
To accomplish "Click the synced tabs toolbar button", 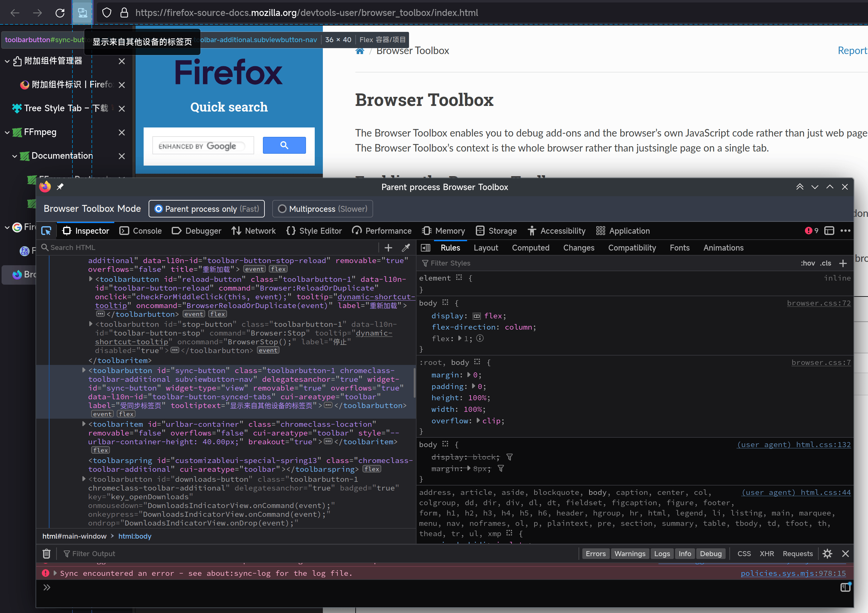I will [82, 13].
